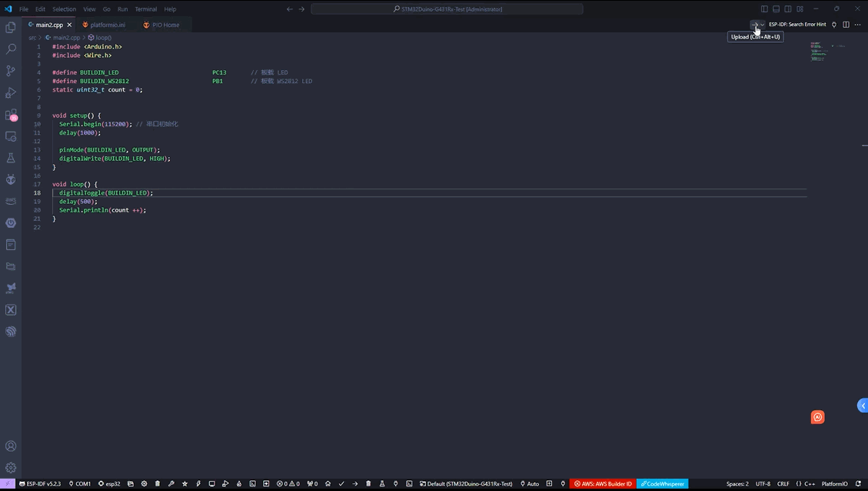Click the Upload arrow in editor toolbar
The width and height of the screenshot is (868, 491).
coord(754,25)
